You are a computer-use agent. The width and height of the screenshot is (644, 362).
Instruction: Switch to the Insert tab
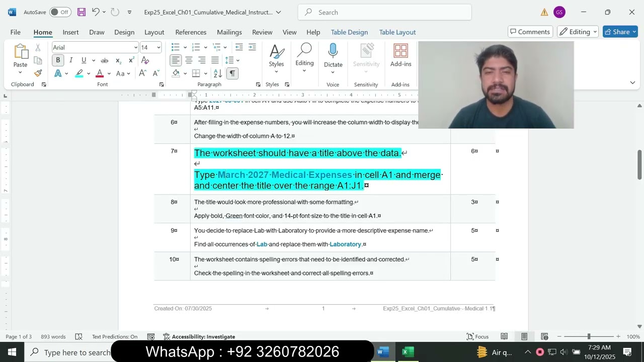pos(70,32)
